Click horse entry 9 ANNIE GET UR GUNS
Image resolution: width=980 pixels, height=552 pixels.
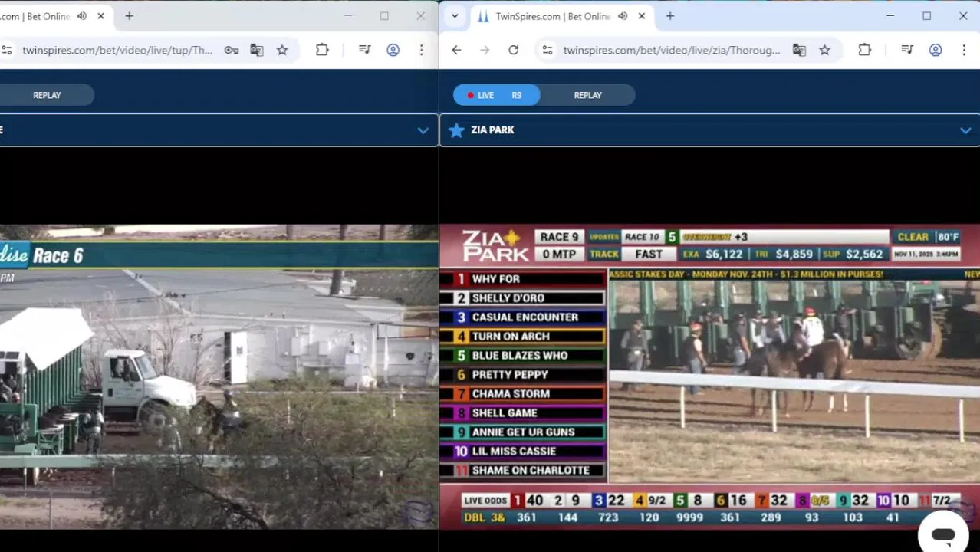tap(523, 432)
